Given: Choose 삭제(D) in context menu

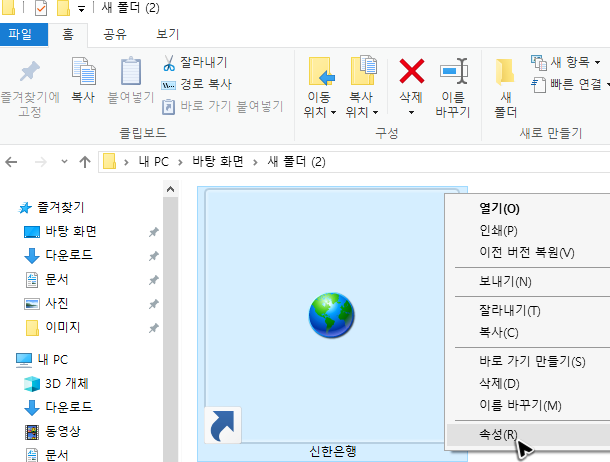Looking at the screenshot, I should pyautogui.click(x=499, y=383).
